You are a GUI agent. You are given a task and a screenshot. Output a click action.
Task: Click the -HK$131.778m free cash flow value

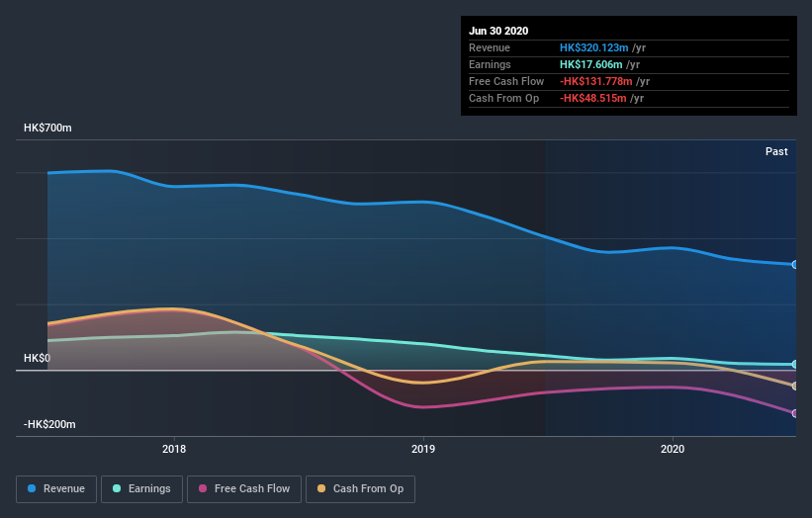click(x=596, y=81)
